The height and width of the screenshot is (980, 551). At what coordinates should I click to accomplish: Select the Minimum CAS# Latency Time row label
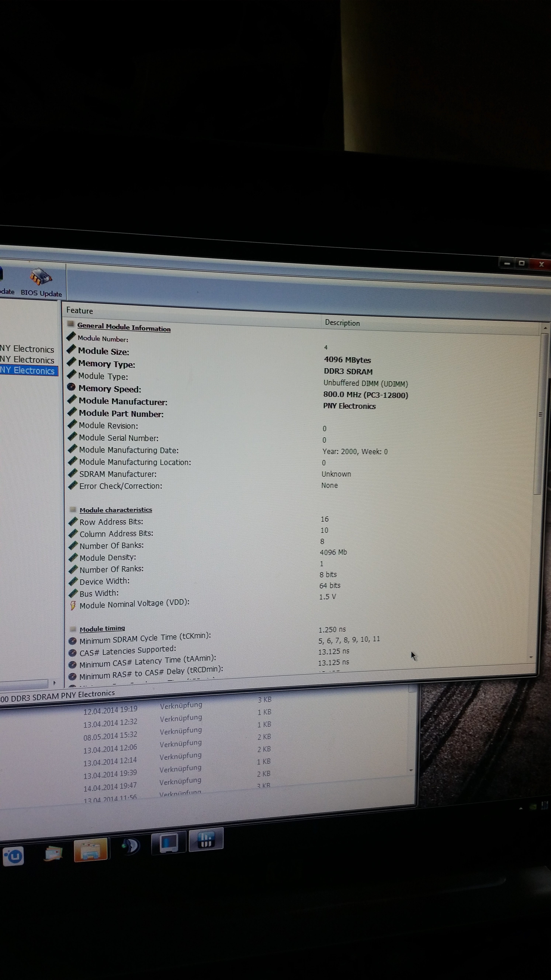click(148, 662)
